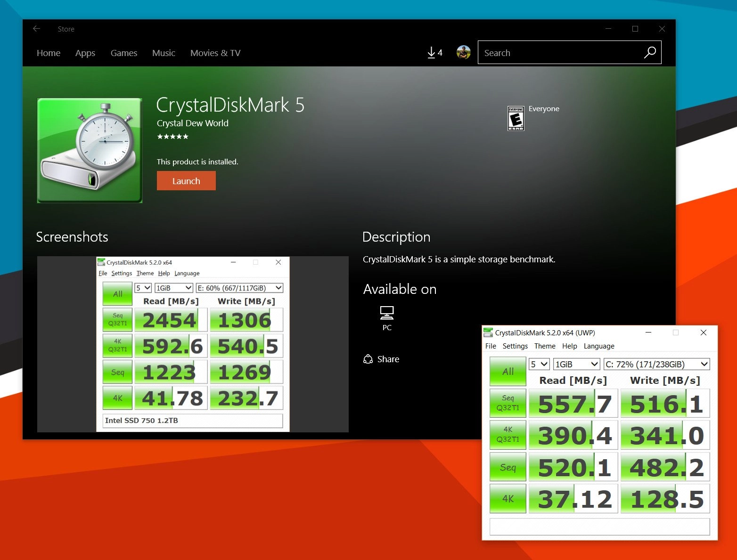Click the 516.1 sequential write result
737x560 pixels.
[x=665, y=403]
